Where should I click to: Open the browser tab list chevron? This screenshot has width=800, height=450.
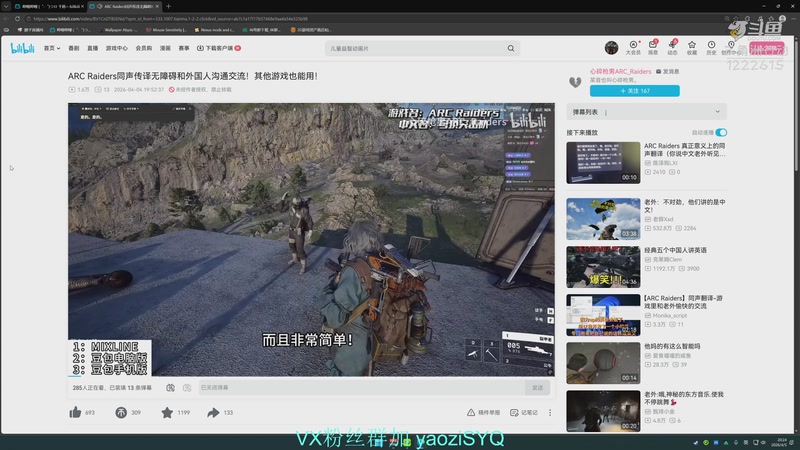point(6,6)
